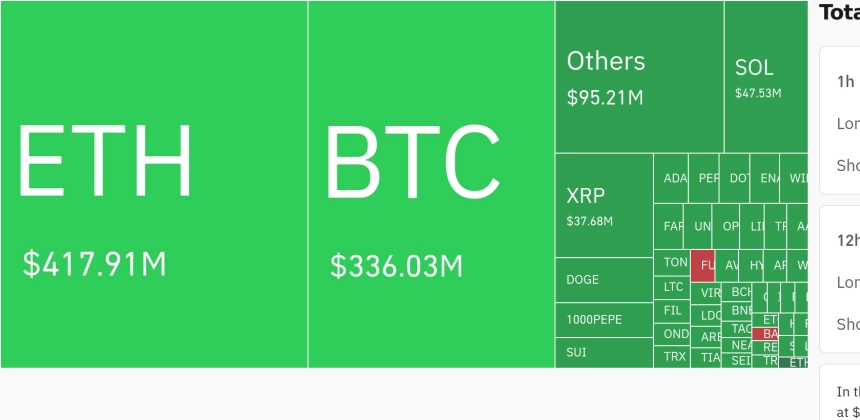
Task: Click the ADA tile
Action: 671,178
